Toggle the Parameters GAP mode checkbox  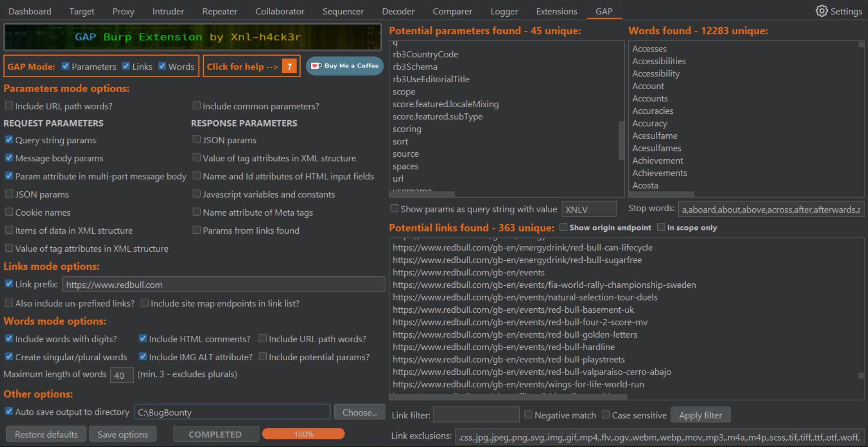tap(66, 66)
